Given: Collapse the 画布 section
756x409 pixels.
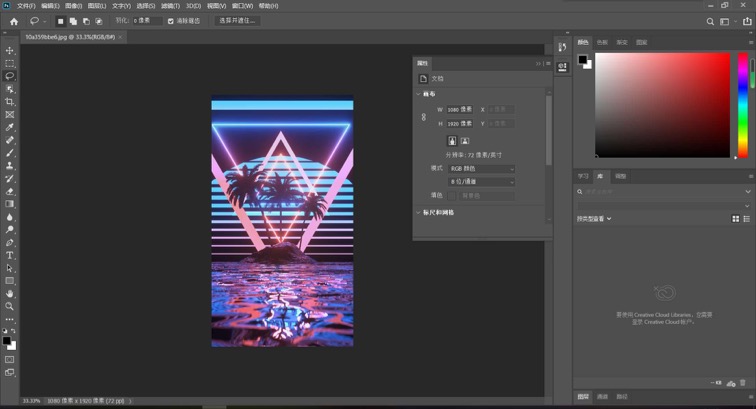Looking at the screenshot, I should [x=418, y=94].
